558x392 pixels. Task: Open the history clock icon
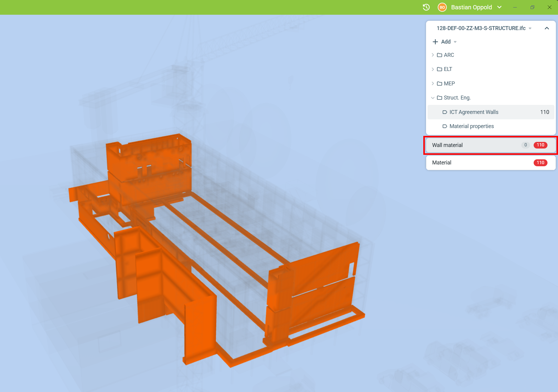pos(426,7)
